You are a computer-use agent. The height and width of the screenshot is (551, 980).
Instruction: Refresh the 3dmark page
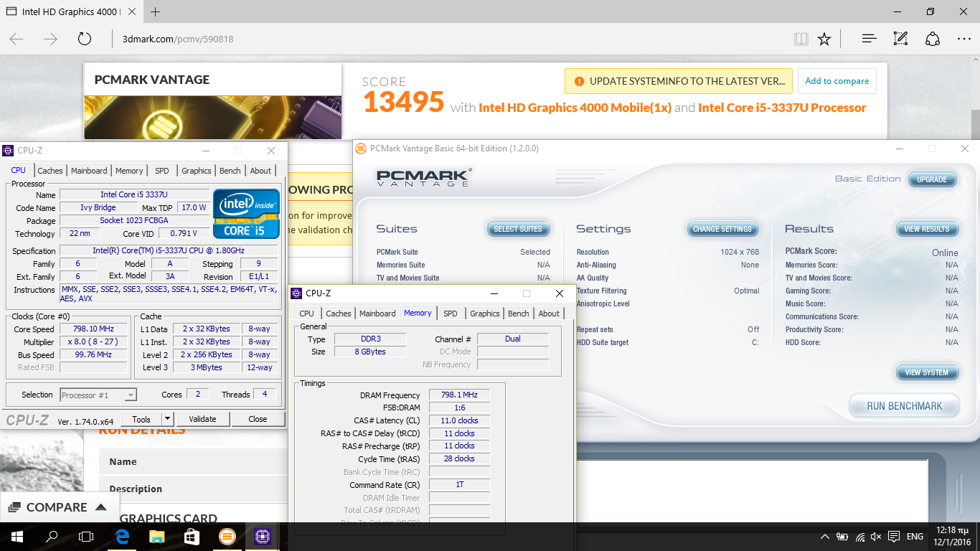tap(84, 39)
